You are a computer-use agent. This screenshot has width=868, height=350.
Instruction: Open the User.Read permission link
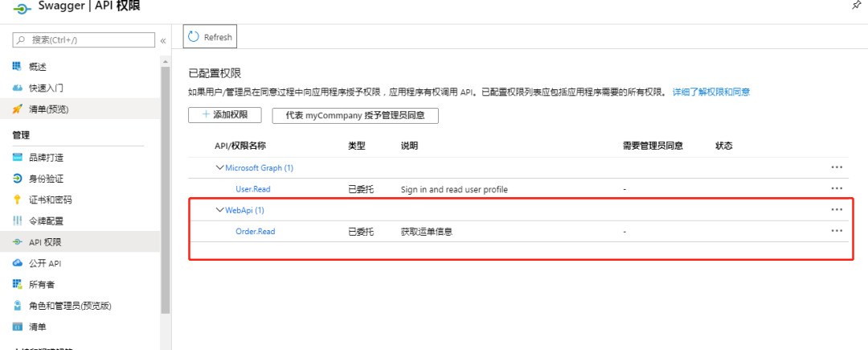(253, 189)
